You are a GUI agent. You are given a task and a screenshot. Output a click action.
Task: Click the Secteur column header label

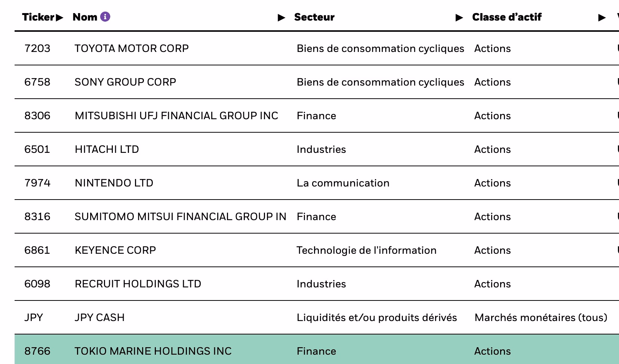click(314, 17)
